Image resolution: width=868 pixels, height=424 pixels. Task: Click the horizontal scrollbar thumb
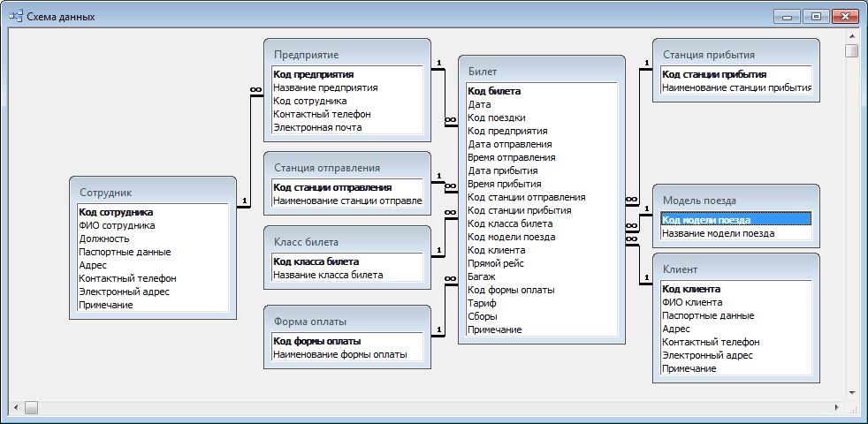pyautogui.click(x=32, y=407)
